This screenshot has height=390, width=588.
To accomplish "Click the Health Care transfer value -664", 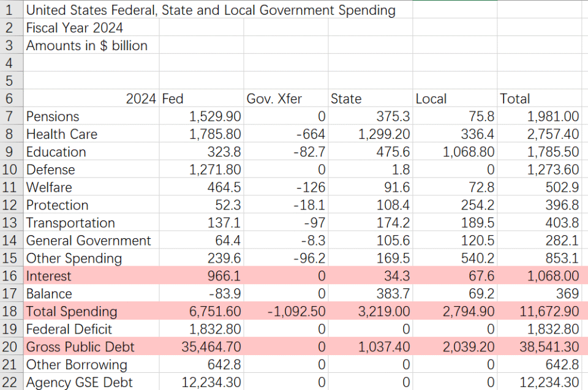I will click(286, 134).
